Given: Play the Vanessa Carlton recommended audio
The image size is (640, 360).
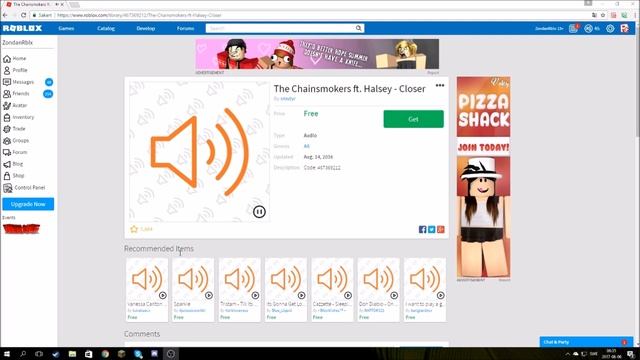Looking at the screenshot, I should [162, 295].
